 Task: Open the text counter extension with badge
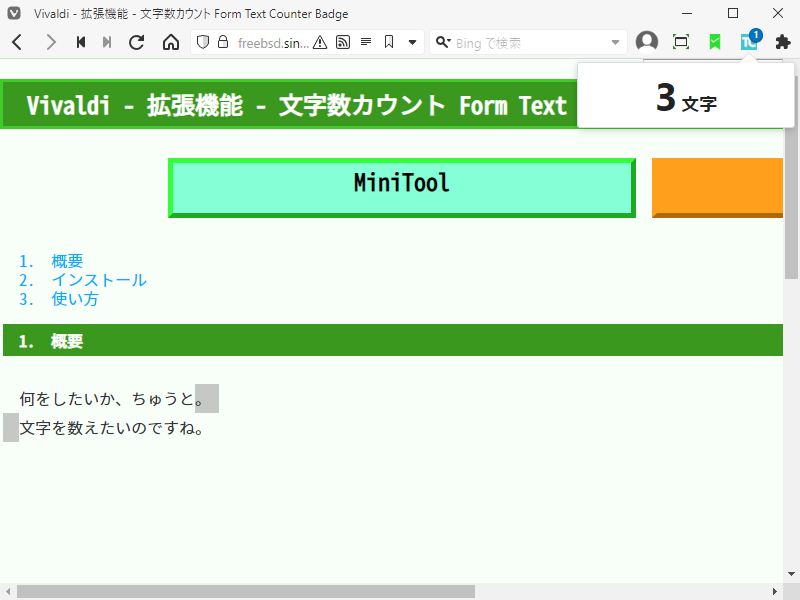[750, 41]
